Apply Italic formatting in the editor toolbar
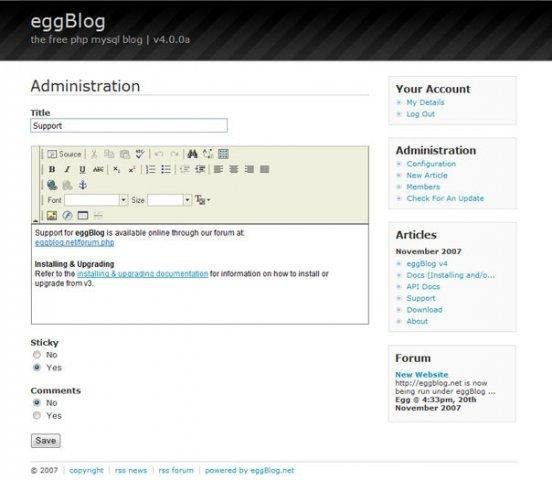Viewport: 552px width, 480px height. pos(67,169)
